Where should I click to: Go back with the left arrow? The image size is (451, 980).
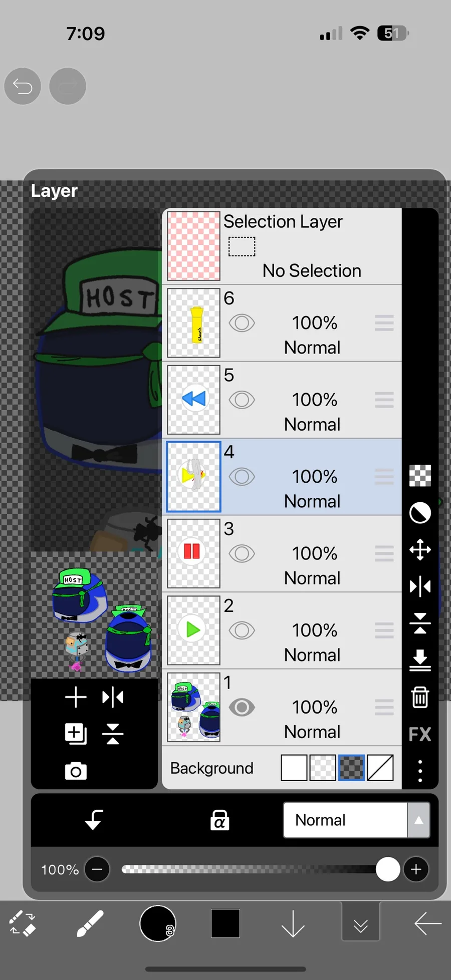[x=428, y=924]
